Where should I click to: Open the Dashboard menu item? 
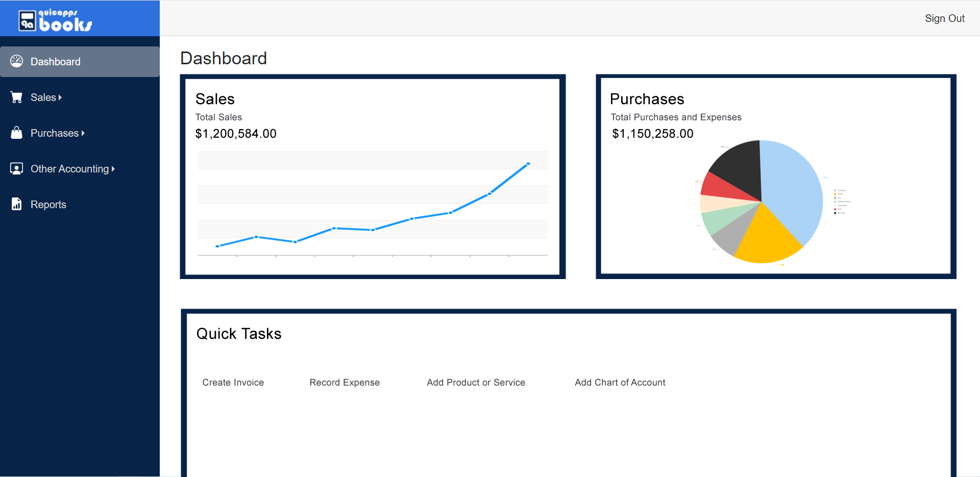coord(56,62)
